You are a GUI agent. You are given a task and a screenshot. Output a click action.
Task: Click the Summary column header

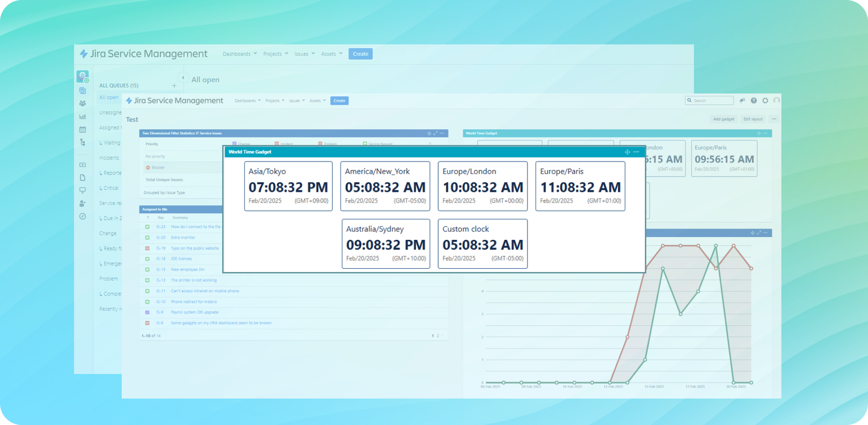[x=180, y=218]
